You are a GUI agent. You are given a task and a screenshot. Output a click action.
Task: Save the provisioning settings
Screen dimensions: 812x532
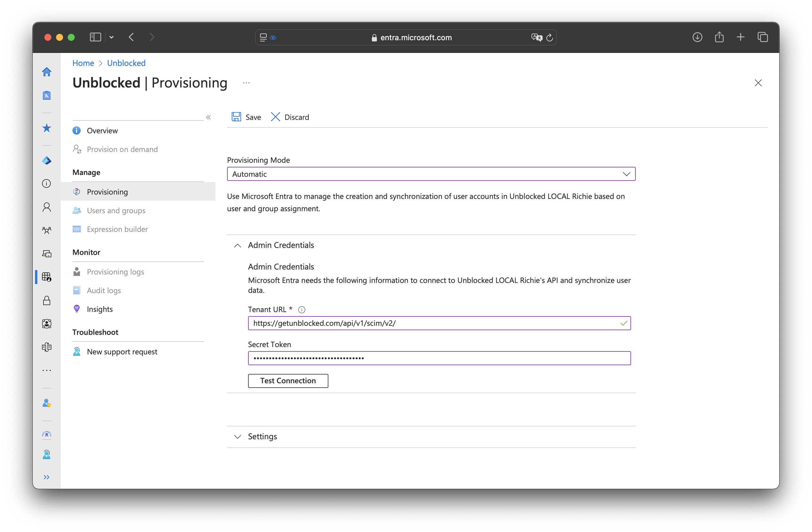click(246, 117)
